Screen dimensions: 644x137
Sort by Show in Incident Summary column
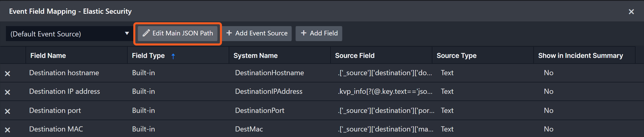click(580, 56)
